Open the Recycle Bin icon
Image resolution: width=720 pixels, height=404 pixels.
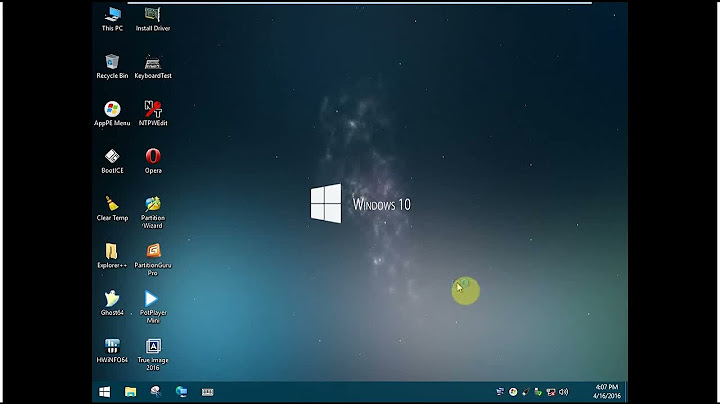point(112,67)
